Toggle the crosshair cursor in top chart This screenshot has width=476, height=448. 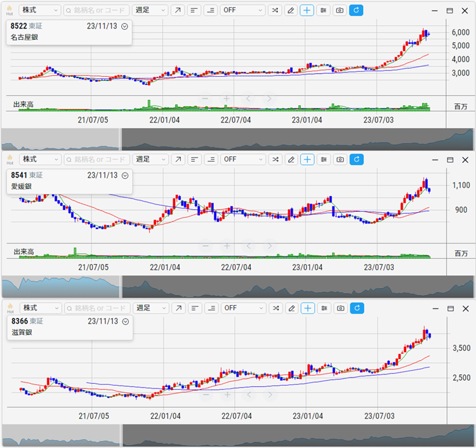307,11
